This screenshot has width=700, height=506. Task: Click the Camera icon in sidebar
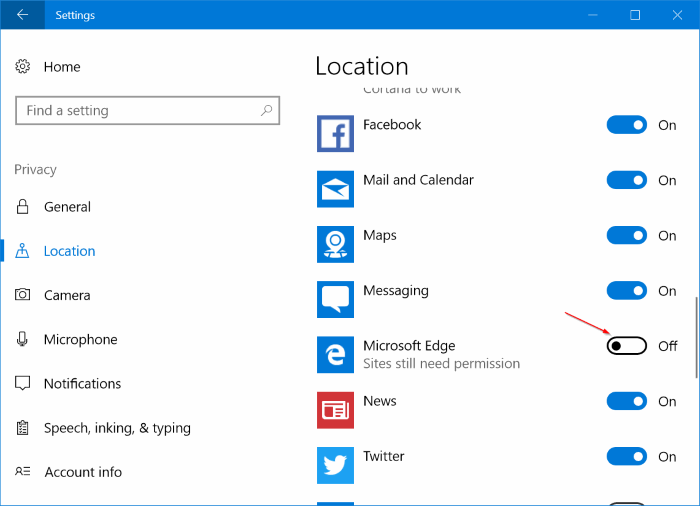click(x=22, y=295)
